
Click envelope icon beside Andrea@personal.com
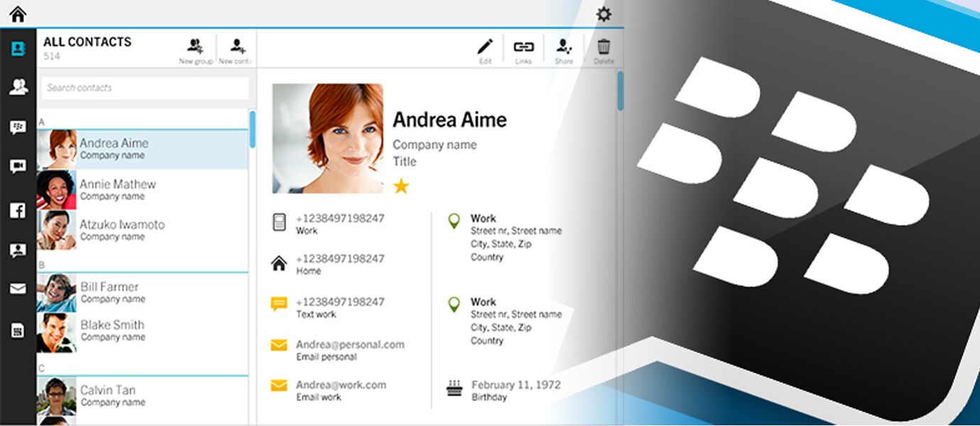pyautogui.click(x=279, y=346)
